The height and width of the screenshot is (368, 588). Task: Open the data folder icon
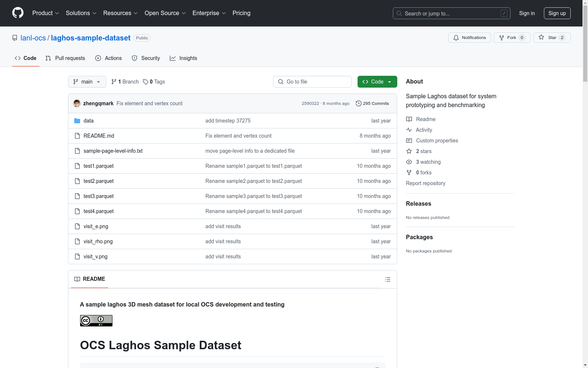point(77,121)
